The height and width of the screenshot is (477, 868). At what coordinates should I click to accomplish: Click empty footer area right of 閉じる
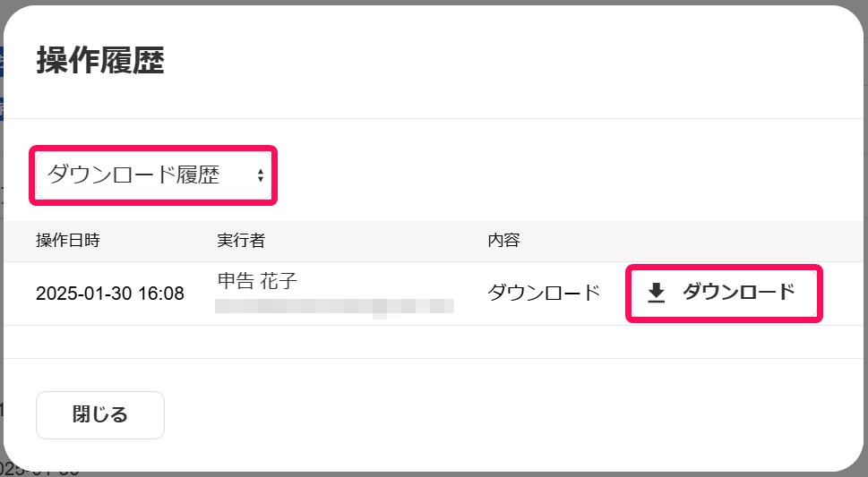[502, 415]
